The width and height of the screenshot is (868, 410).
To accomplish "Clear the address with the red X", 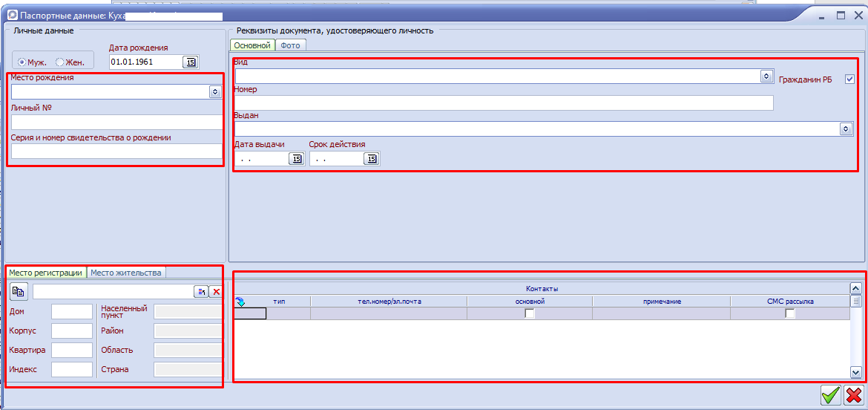I will pos(216,292).
